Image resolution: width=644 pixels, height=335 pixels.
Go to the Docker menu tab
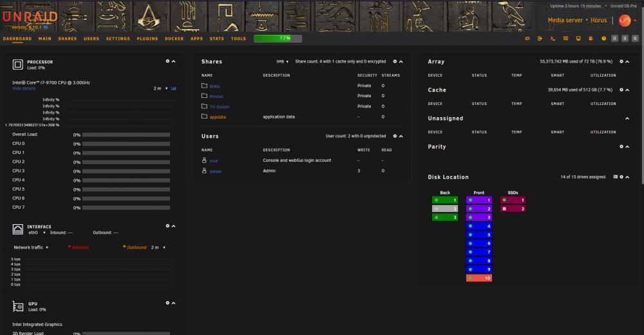click(174, 39)
